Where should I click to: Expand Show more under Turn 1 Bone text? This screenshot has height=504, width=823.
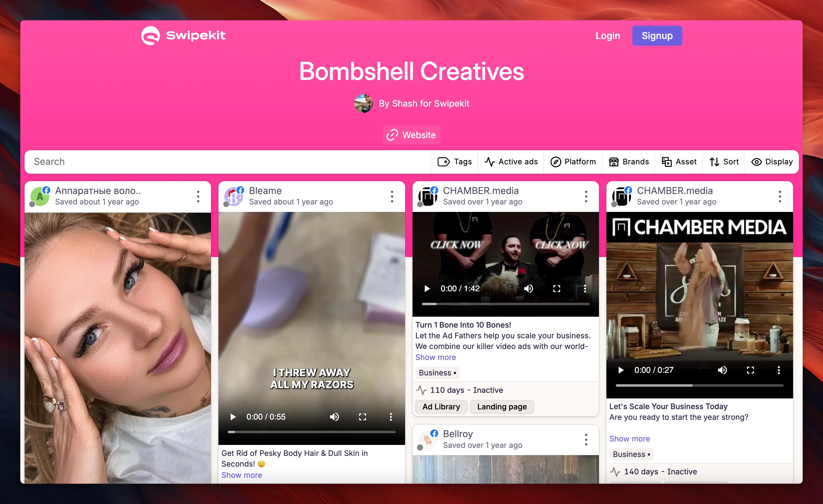(436, 357)
